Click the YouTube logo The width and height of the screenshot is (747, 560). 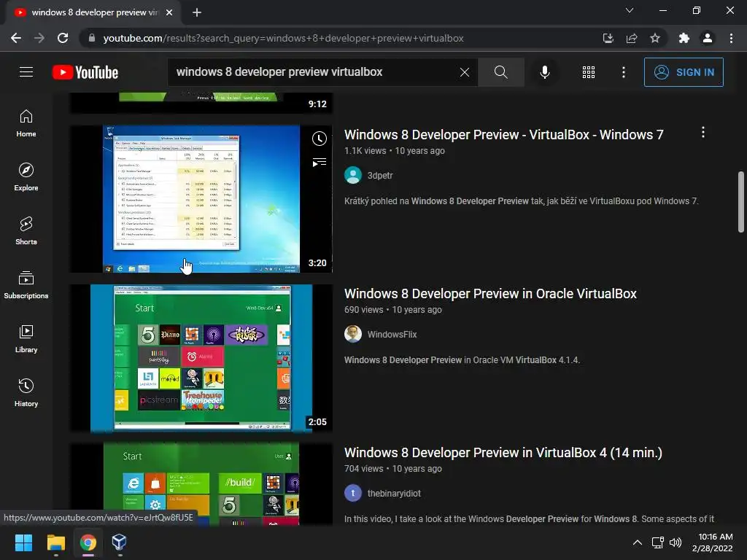[85, 72]
